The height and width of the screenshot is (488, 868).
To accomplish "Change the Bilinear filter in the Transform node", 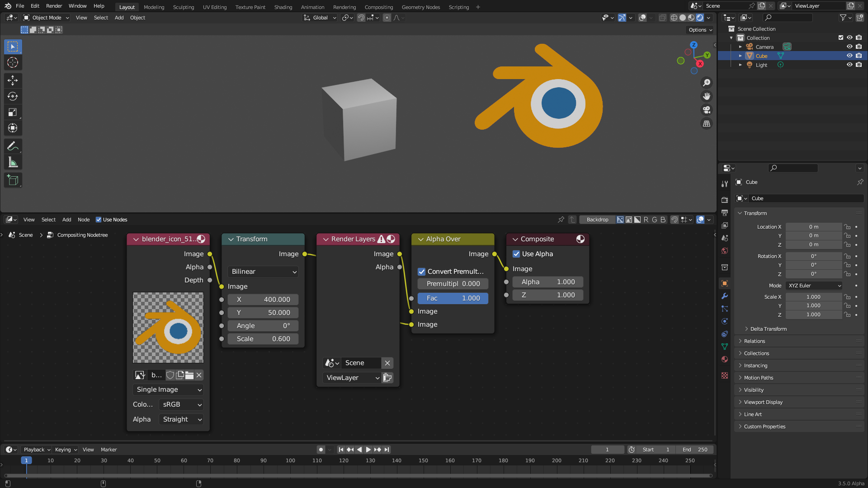I will (263, 272).
